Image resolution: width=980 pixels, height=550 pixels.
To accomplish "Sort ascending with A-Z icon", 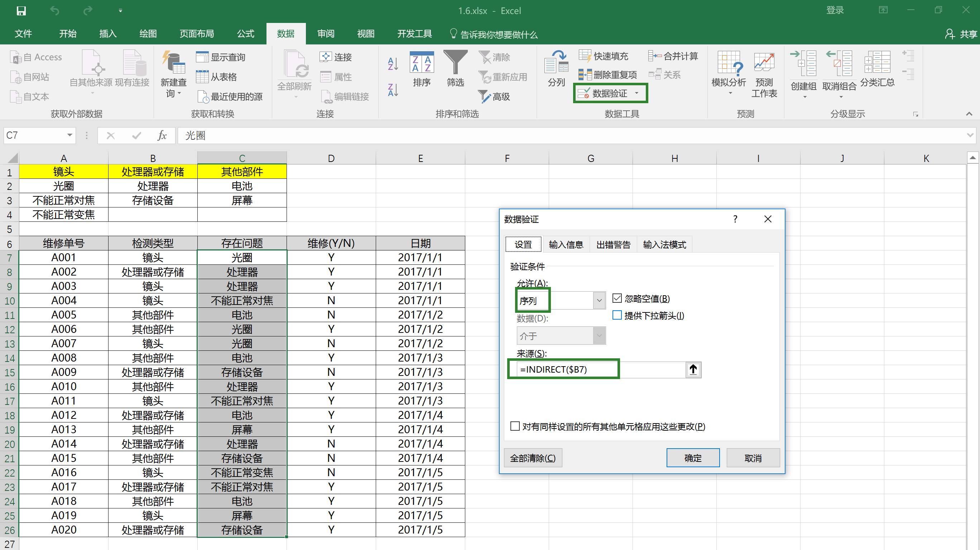I will (393, 63).
